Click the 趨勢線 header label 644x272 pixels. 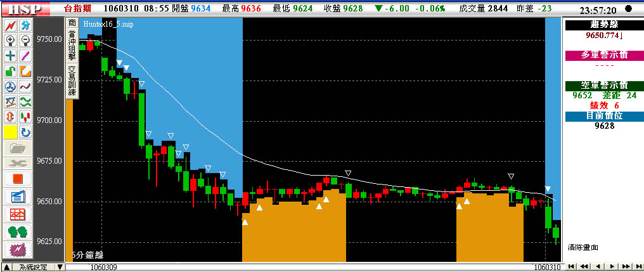pos(604,25)
